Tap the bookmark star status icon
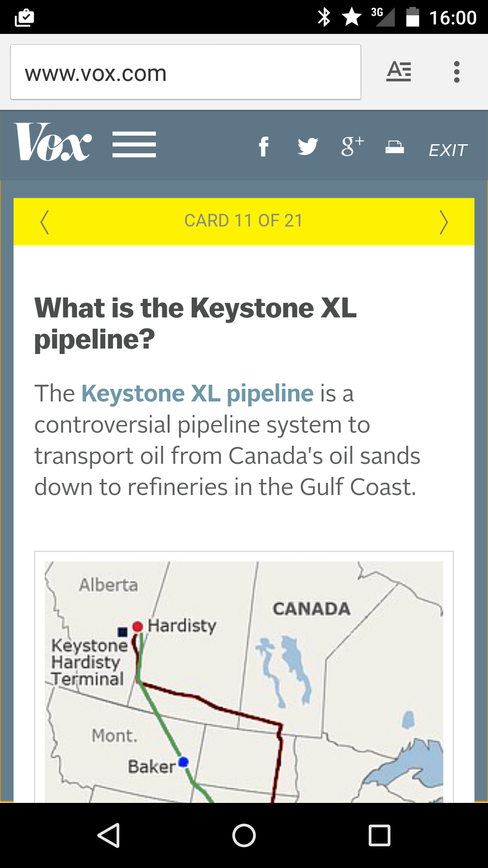488x868 pixels. coord(352,18)
